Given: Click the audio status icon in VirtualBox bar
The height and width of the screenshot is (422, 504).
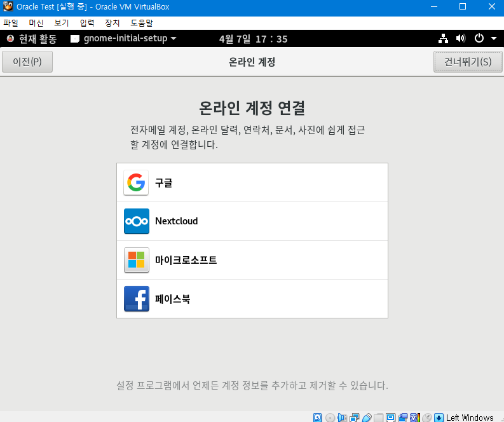Looking at the screenshot, I should tap(343, 418).
